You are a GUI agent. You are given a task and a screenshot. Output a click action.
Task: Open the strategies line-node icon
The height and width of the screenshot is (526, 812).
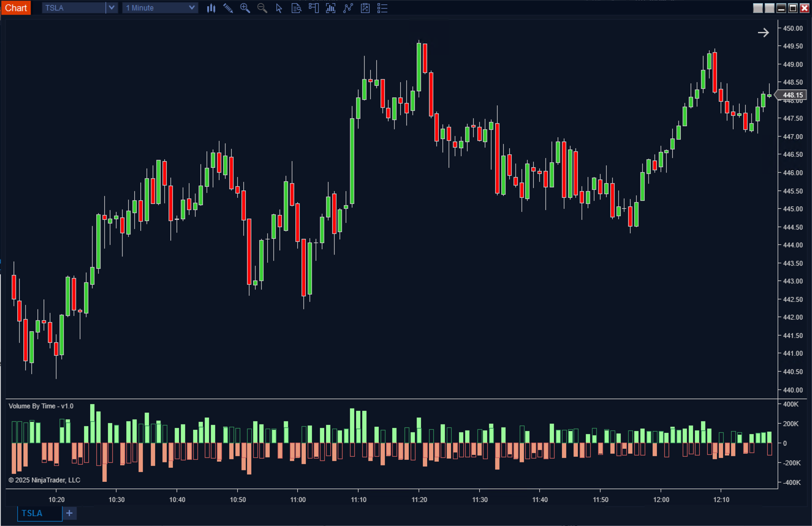click(348, 8)
